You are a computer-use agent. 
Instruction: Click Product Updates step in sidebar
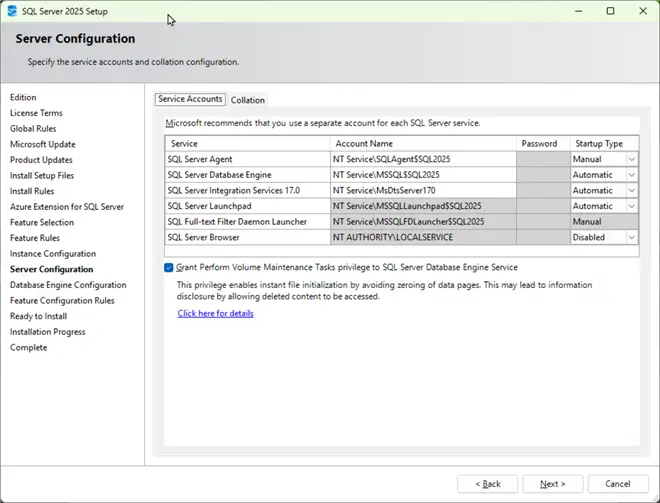coord(41,160)
